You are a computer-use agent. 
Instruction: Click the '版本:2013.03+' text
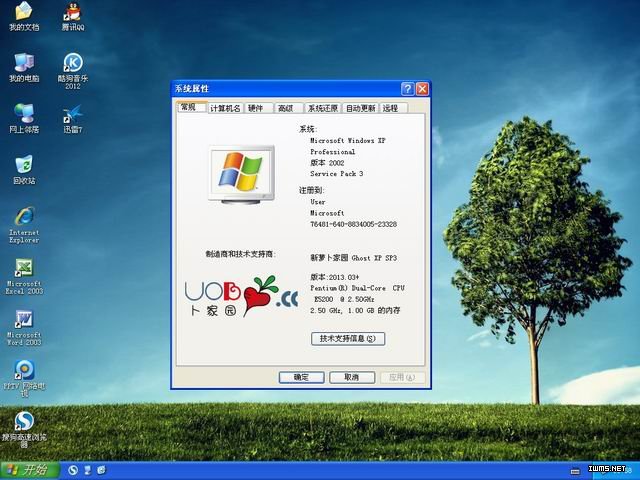(x=334, y=277)
